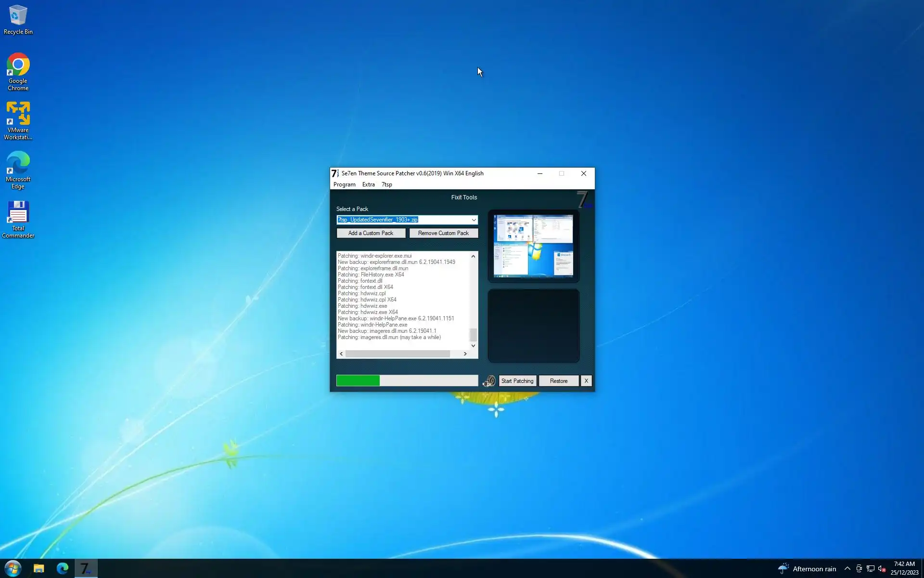Click the Microsoft Edge taskbar icon
Image resolution: width=924 pixels, height=578 pixels.
(x=63, y=568)
